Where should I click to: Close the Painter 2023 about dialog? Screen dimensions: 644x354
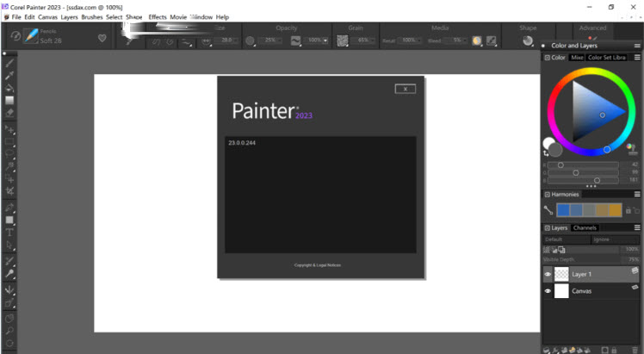click(x=406, y=89)
